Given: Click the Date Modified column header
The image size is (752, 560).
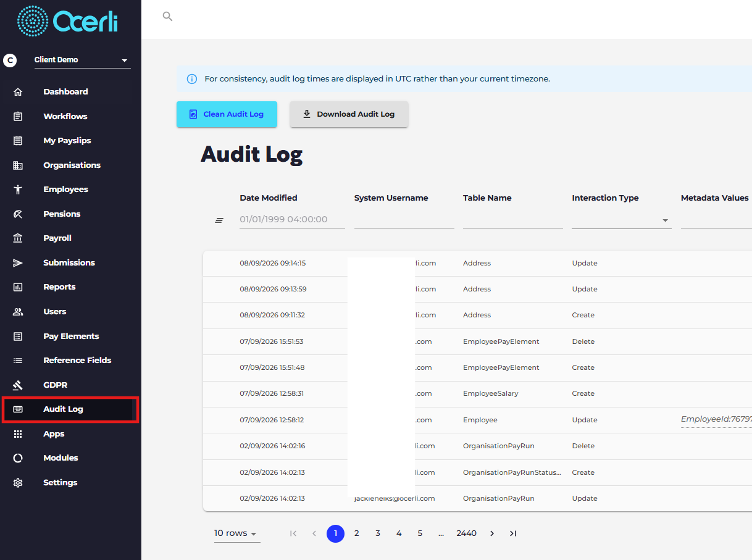Looking at the screenshot, I should coord(269,198).
